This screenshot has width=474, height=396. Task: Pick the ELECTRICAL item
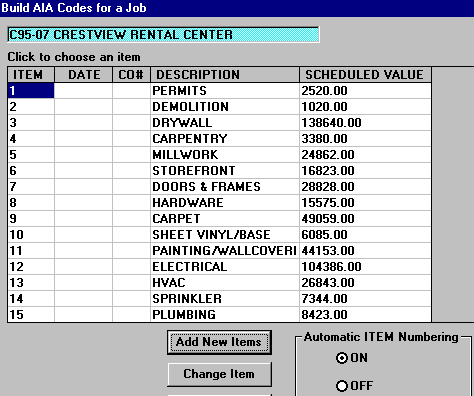click(x=225, y=267)
